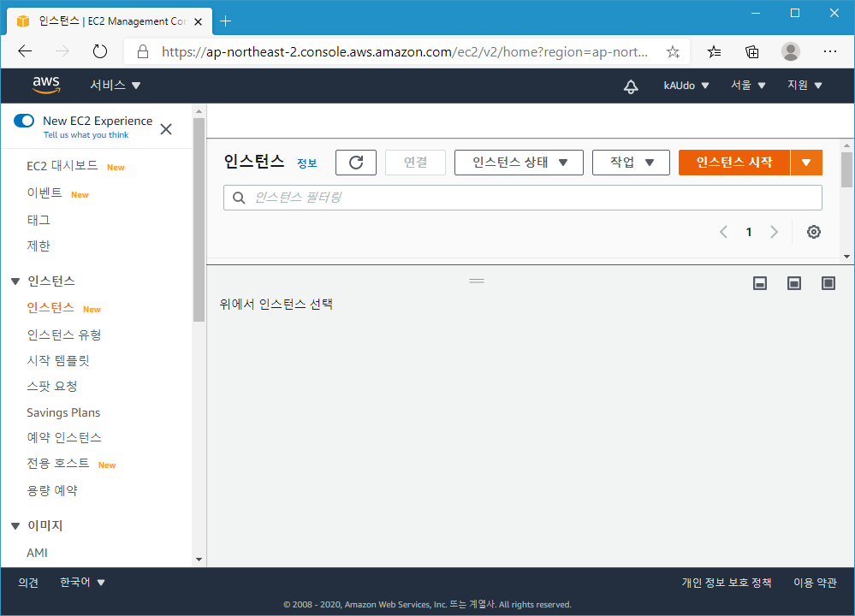Reload the browser page
The height and width of the screenshot is (616, 855).
coord(100,52)
